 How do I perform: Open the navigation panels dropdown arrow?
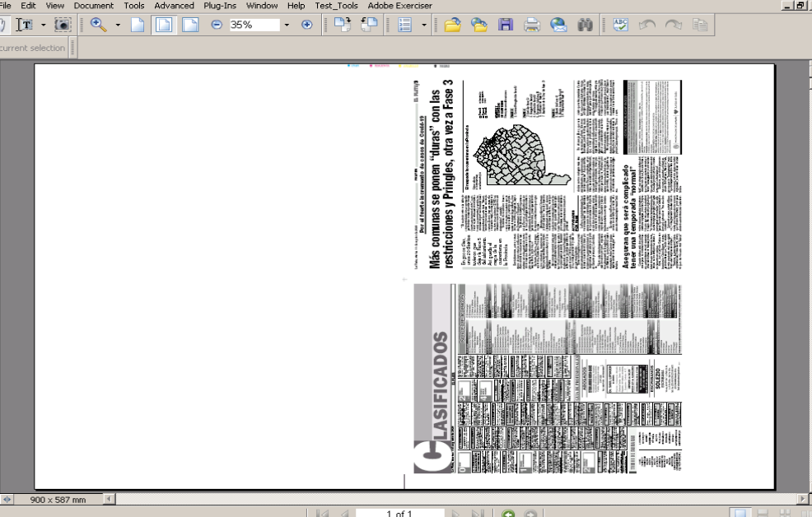point(422,25)
